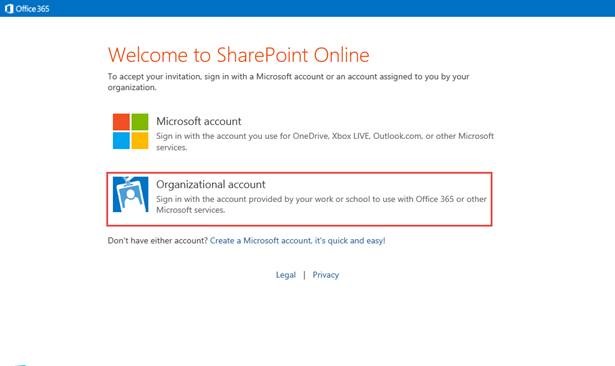The image size is (615, 366).
Task: Click the Organizational account badge icon
Action: (131, 194)
